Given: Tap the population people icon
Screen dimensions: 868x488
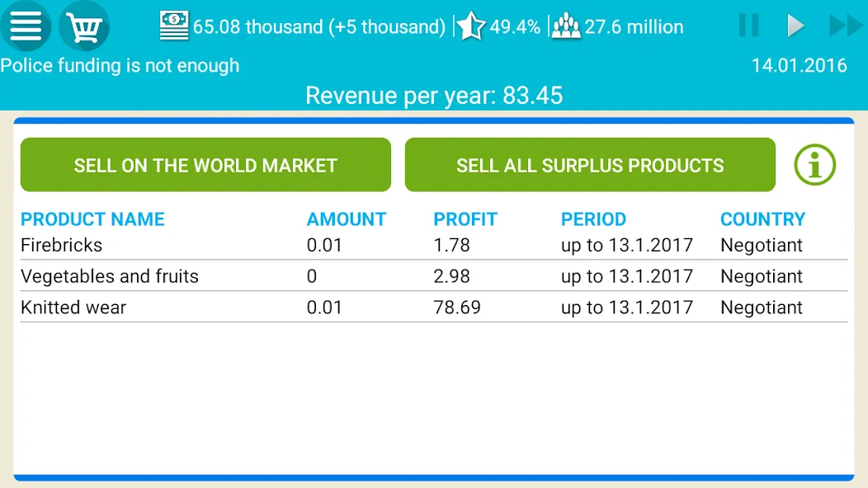Looking at the screenshot, I should (x=566, y=26).
